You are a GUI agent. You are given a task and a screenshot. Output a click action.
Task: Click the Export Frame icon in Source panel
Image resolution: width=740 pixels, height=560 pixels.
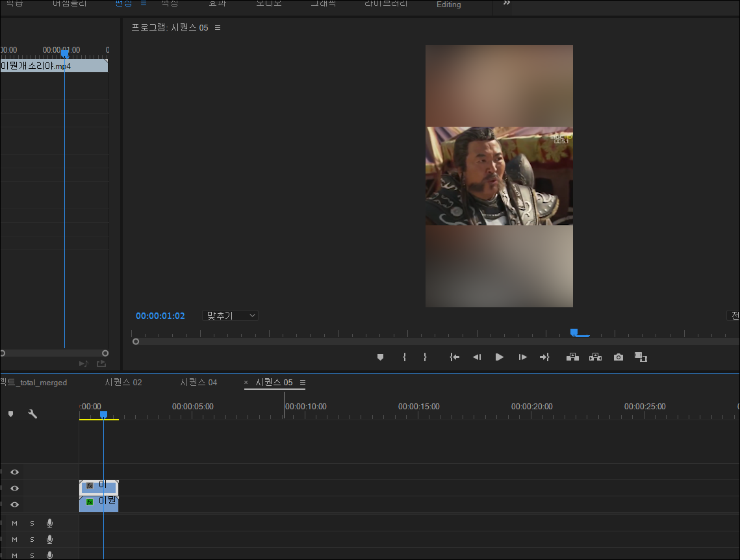[x=101, y=363]
